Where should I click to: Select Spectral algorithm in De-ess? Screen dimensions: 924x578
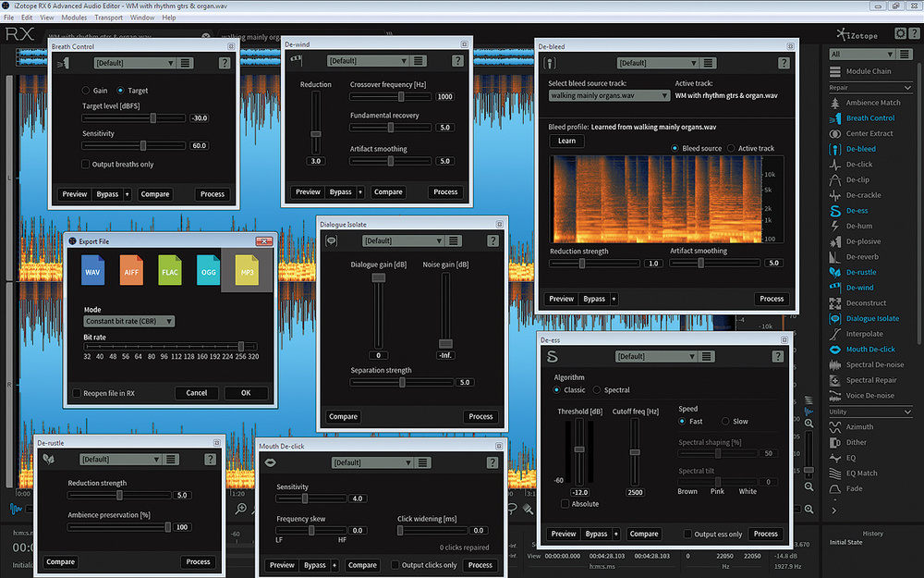point(596,390)
